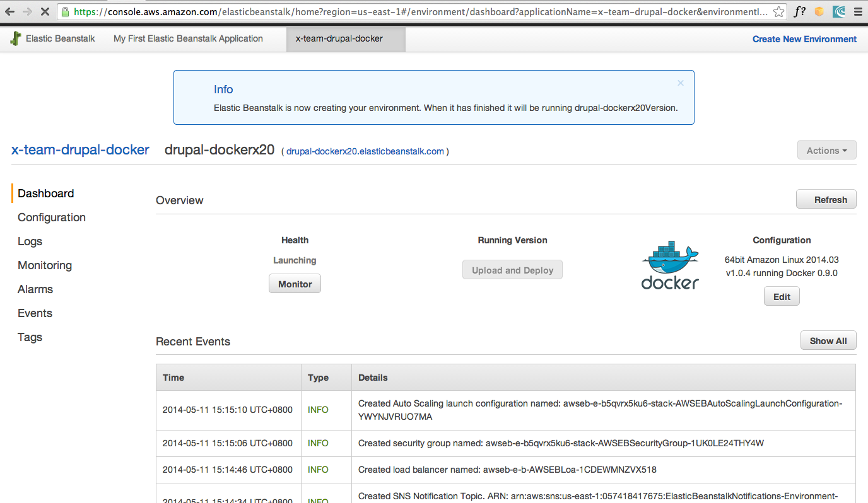Bookmark this page with the star icon
This screenshot has height=503, width=868.
(779, 11)
